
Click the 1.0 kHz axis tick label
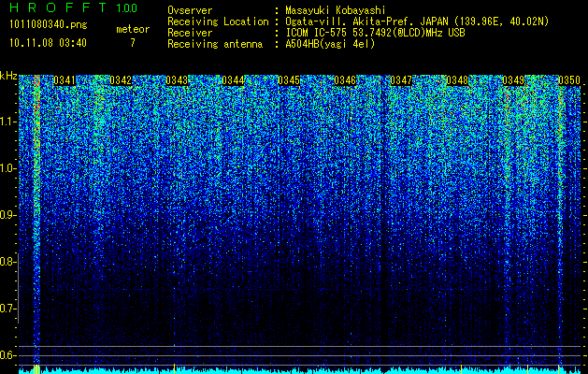pyautogui.click(x=8, y=168)
